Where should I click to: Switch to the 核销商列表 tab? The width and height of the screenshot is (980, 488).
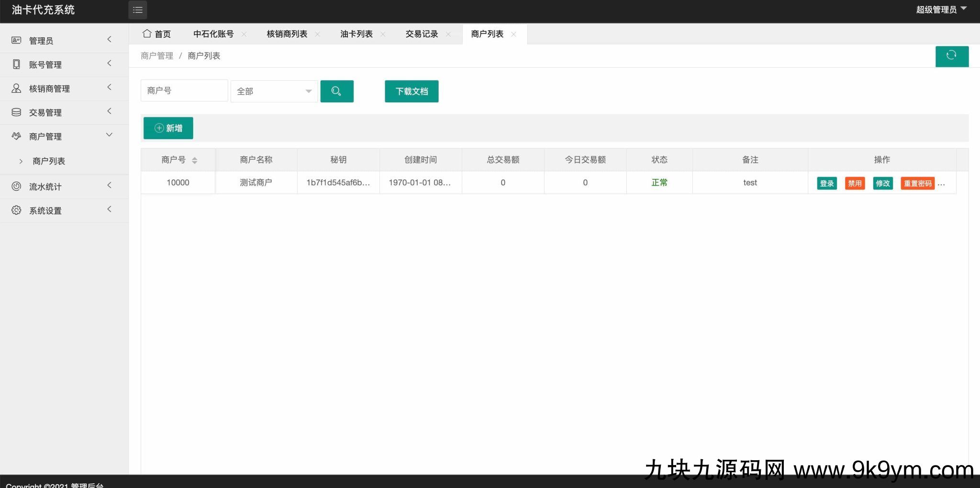(x=287, y=34)
